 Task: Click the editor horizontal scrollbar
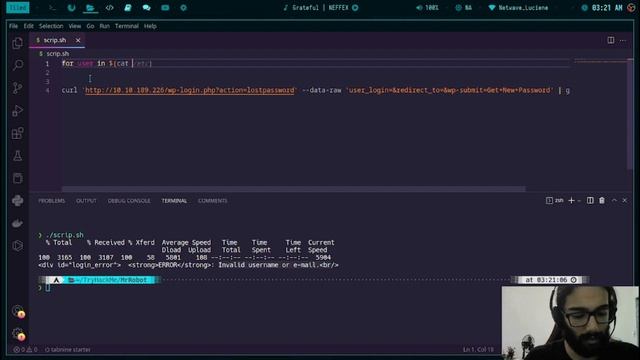tap(293, 189)
